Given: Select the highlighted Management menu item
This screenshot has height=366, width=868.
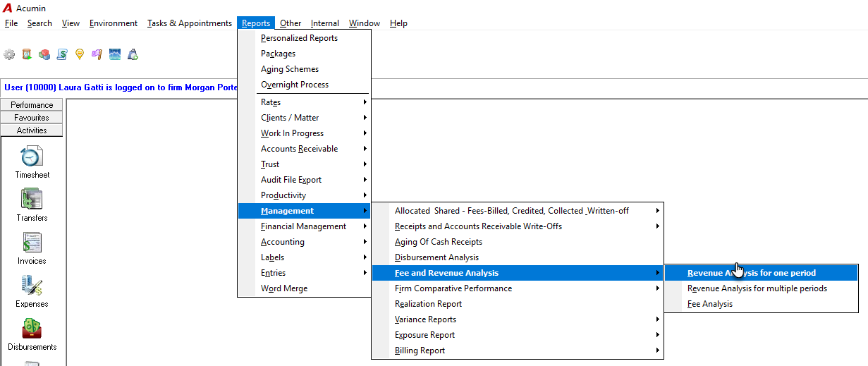Looking at the screenshot, I should point(304,211).
